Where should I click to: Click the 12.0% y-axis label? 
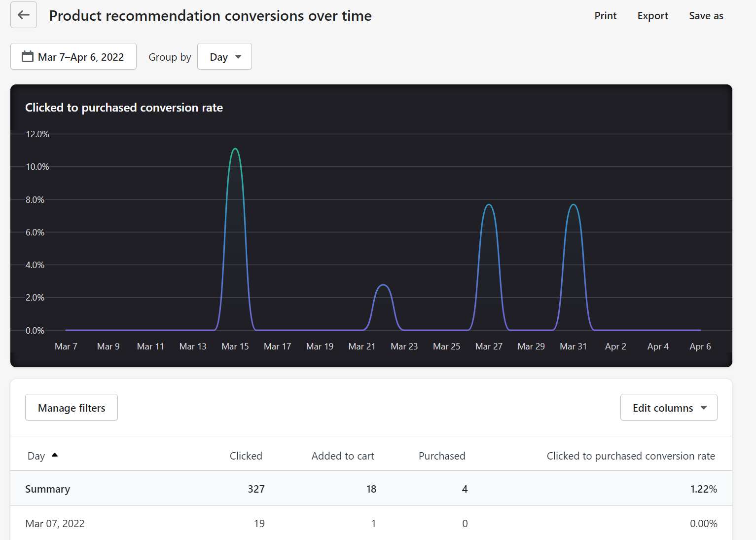click(x=37, y=134)
